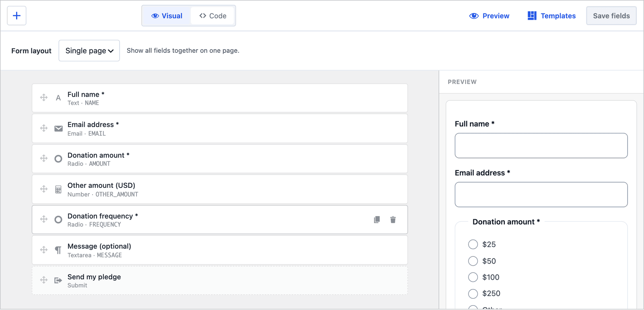Click the radio icon for Donation frequency
644x310 pixels.
tap(58, 220)
